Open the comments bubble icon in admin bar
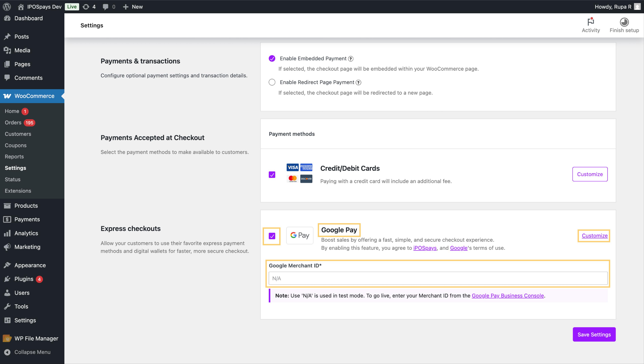Viewport: 644px width, 364px height. pos(105,7)
